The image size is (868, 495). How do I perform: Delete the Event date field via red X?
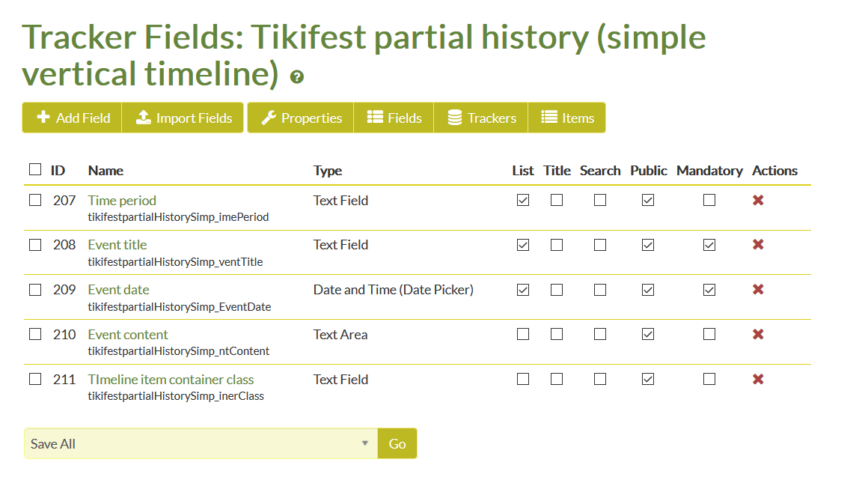758,289
